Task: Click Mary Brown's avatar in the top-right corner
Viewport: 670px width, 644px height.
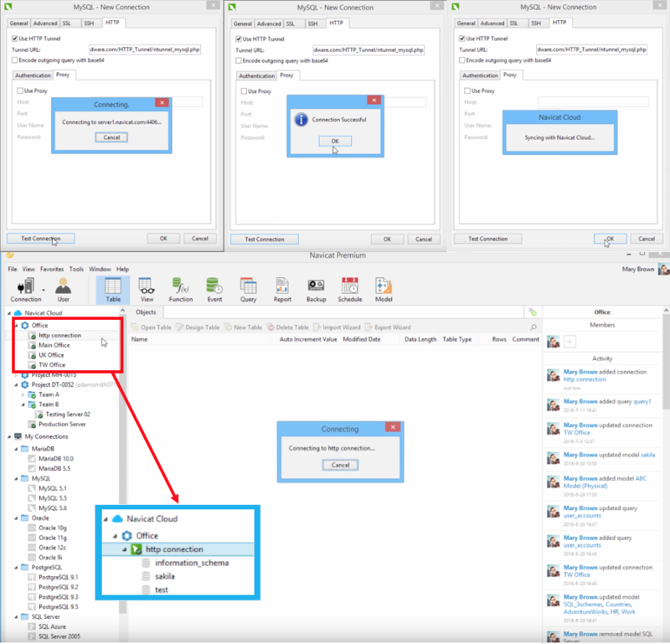Action: pos(663,269)
